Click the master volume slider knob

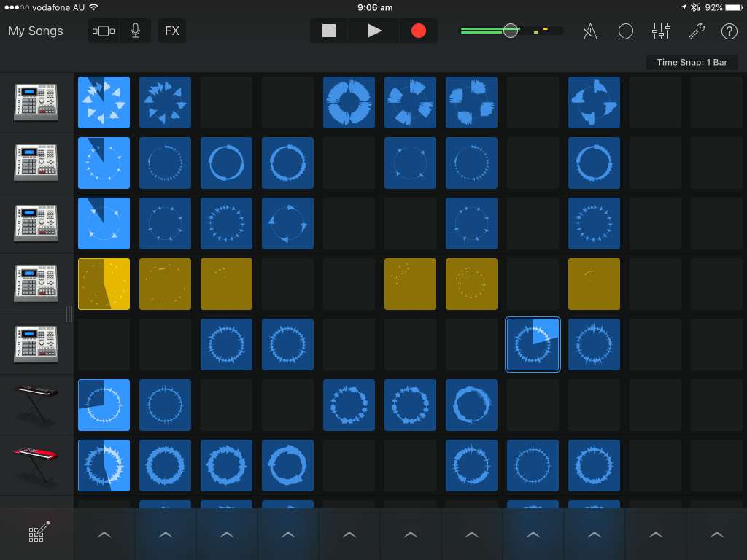coord(511,31)
